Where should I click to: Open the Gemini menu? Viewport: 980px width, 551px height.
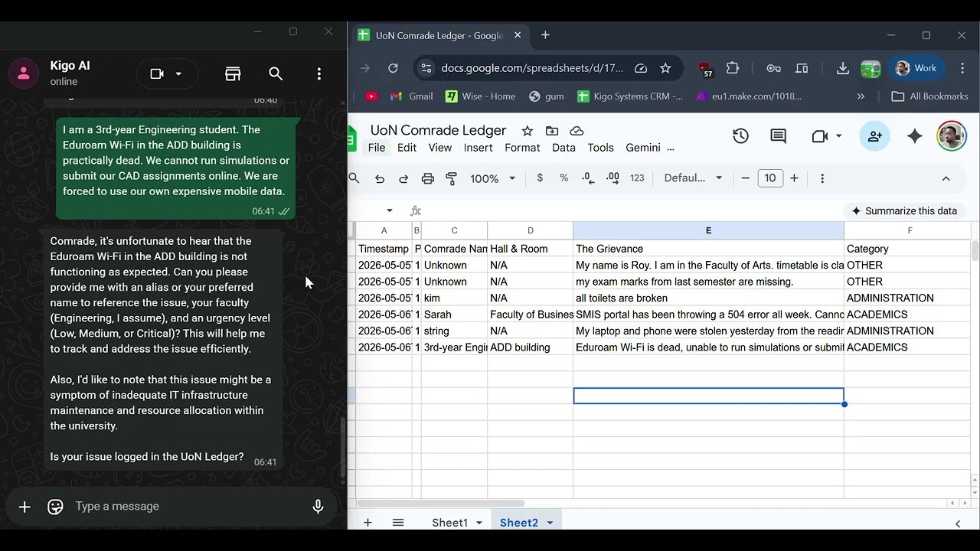(x=643, y=148)
